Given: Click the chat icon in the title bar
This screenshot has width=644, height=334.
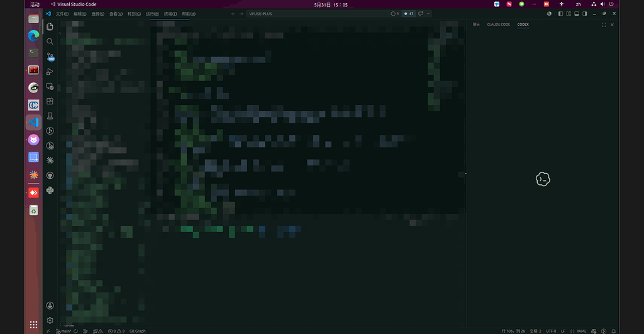Looking at the screenshot, I should pos(421,14).
